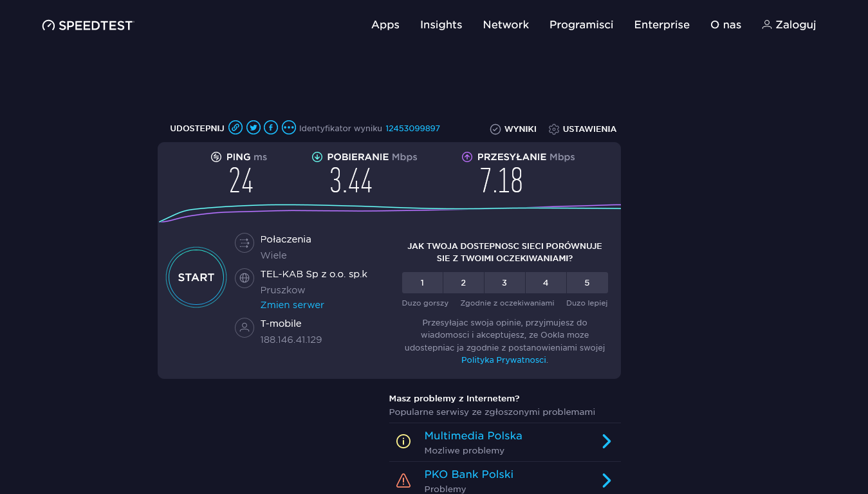
Task: Expand details for PKO Bank Polski
Action: pos(605,480)
